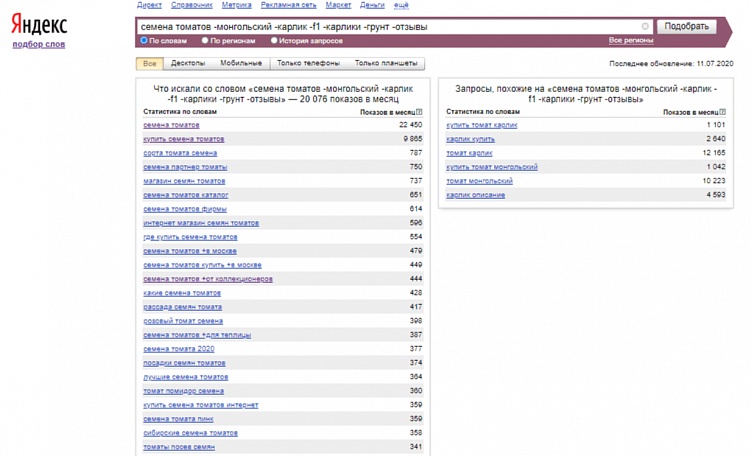Image resolution: width=751 pixels, height=456 pixels.
Task: Open the 'посадки семян томатов' link
Action: click(x=184, y=363)
